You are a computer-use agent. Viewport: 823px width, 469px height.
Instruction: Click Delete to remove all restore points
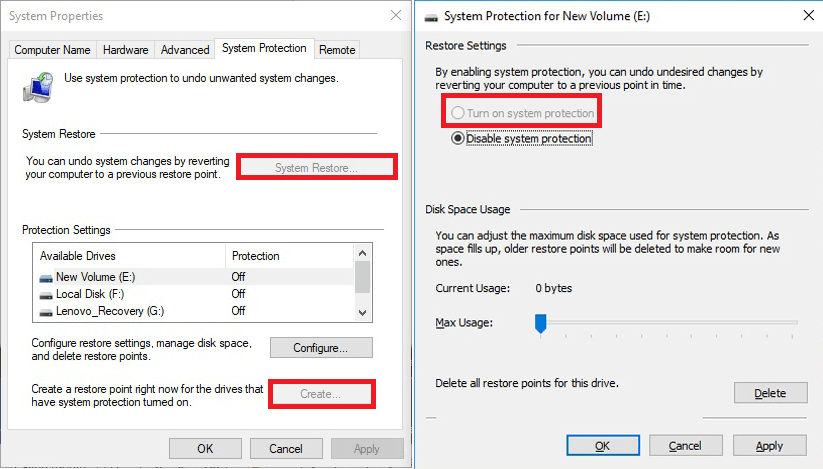(769, 393)
